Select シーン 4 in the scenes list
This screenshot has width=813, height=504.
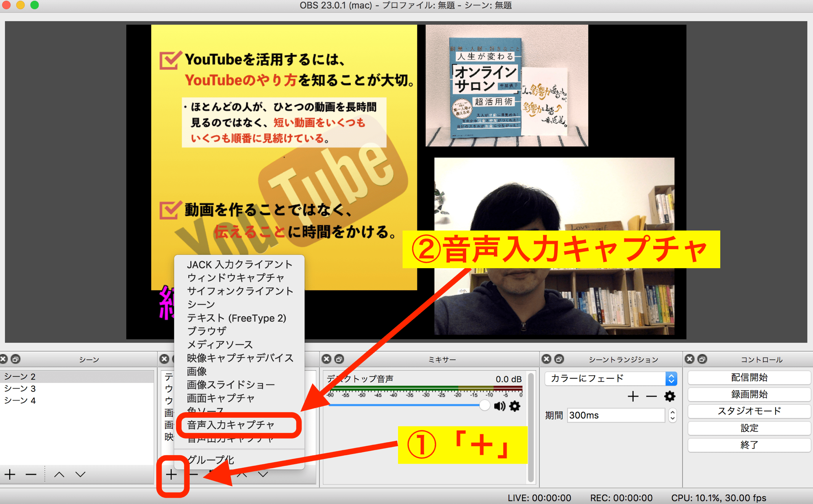[x=77, y=401]
